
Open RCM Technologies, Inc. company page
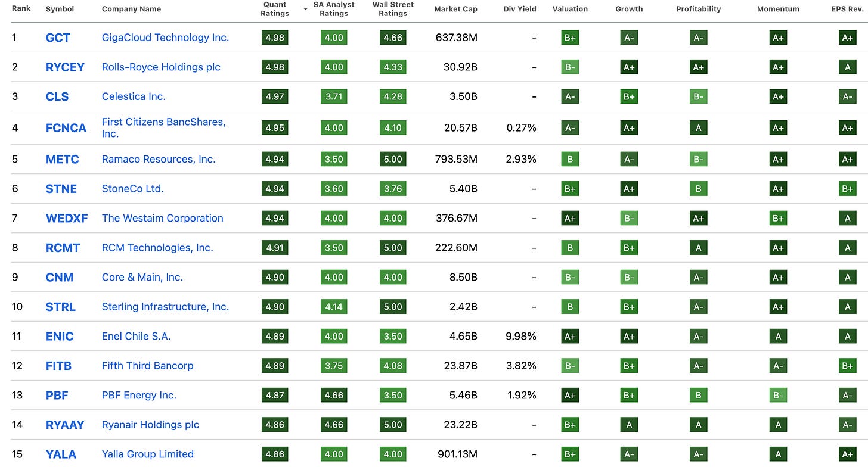(157, 248)
